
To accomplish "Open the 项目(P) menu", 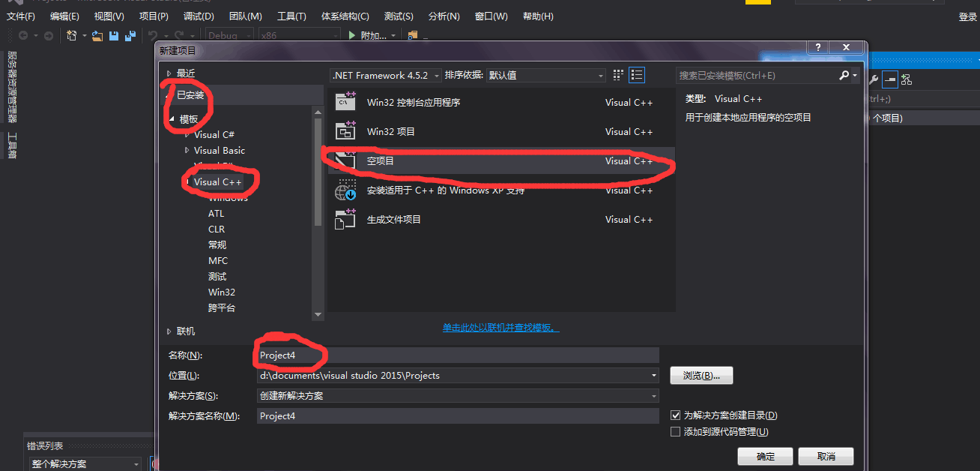I will click(x=154, y=16).
